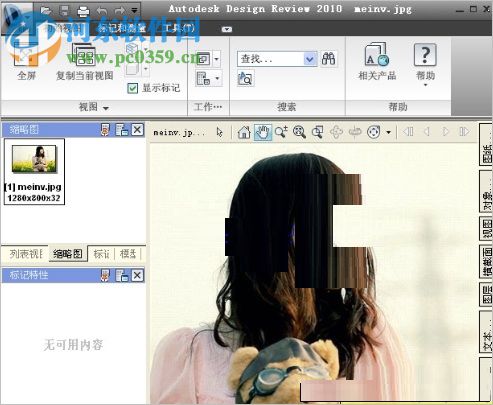Go to first sheet navigation button
The image size is (493, 405).
(409, 132)
